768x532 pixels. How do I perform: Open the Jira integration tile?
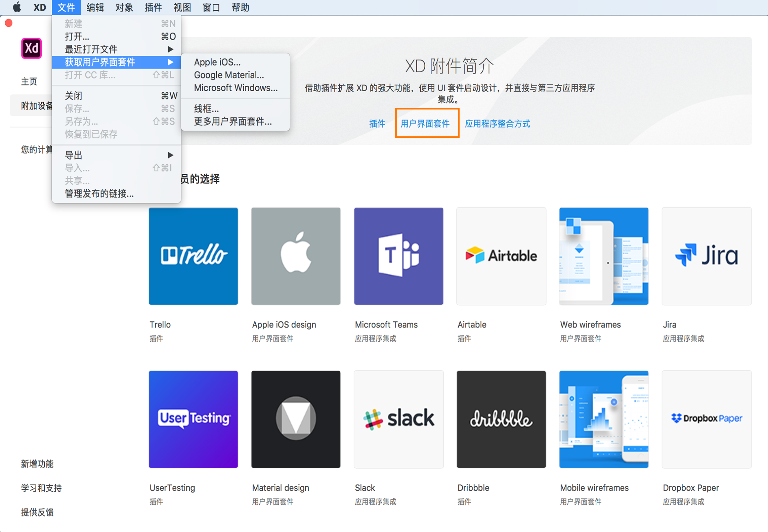[x=706, y=256]
